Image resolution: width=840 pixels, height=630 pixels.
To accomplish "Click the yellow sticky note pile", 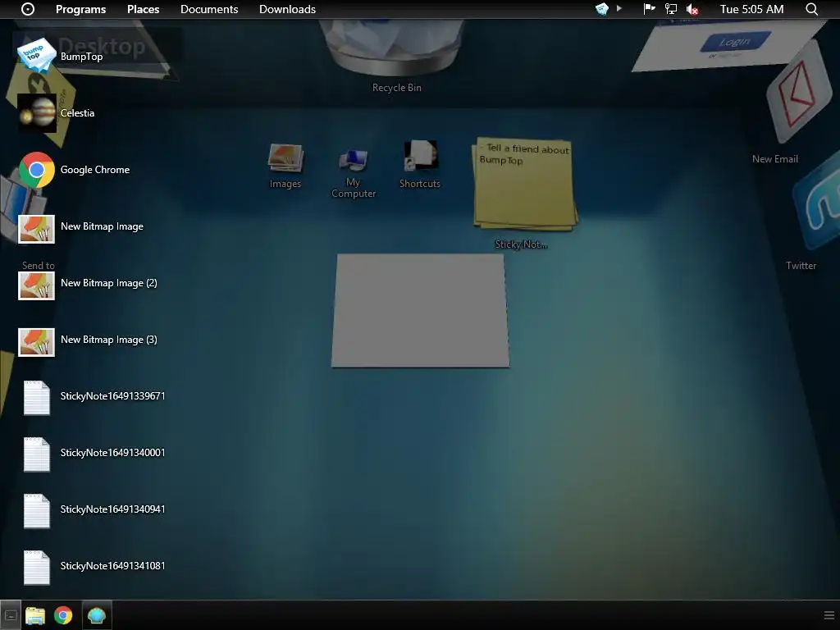I will coord(526,185).
